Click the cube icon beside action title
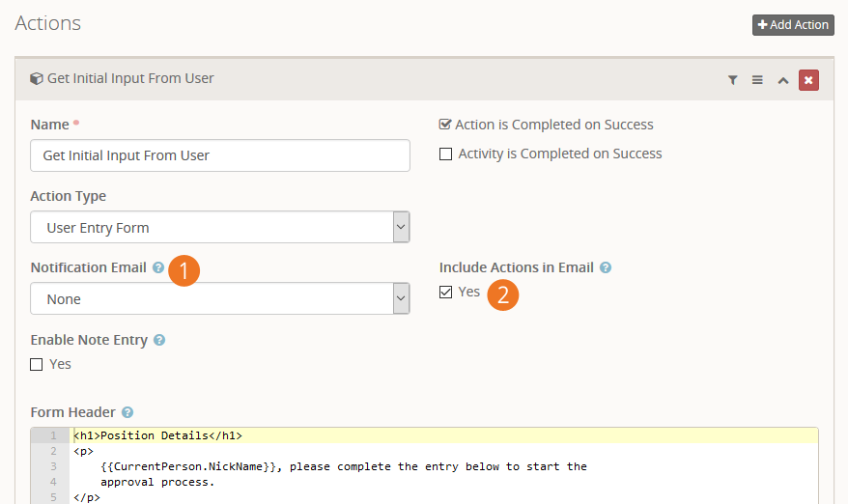This screenshot has height=504, width=848. [x=37, y=79]
